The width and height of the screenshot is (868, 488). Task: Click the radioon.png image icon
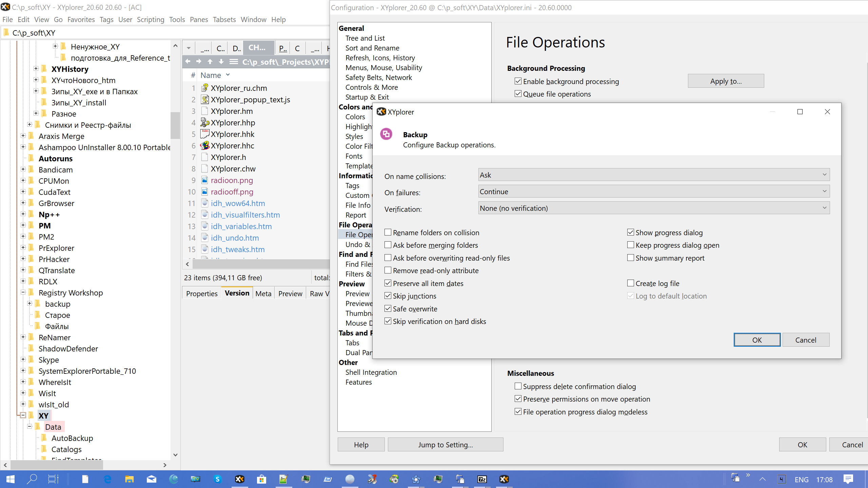[204, 180]
